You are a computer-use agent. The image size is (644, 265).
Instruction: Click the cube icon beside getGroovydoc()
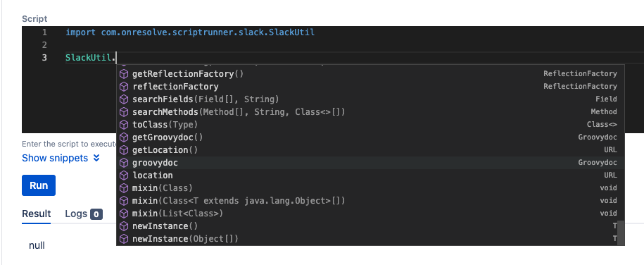[124, 137]
